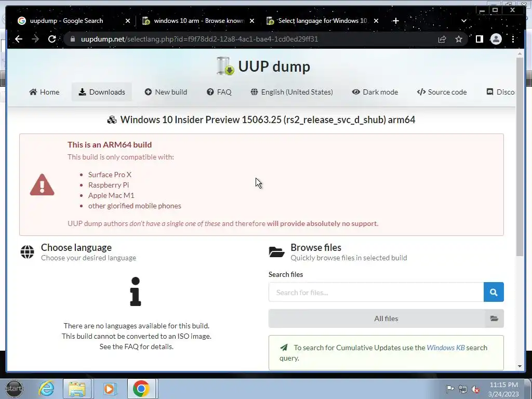Screen dimensions: 532x399
Task: Click the scrollbar down arrow
Action: pyautogui.click(x=520, y=366)
